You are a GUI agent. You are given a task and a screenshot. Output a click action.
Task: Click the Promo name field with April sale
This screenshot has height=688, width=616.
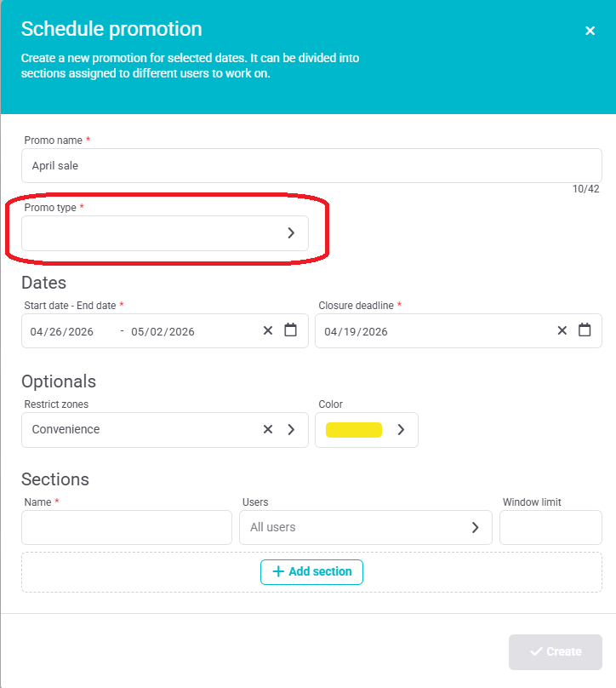click(311, 166)
